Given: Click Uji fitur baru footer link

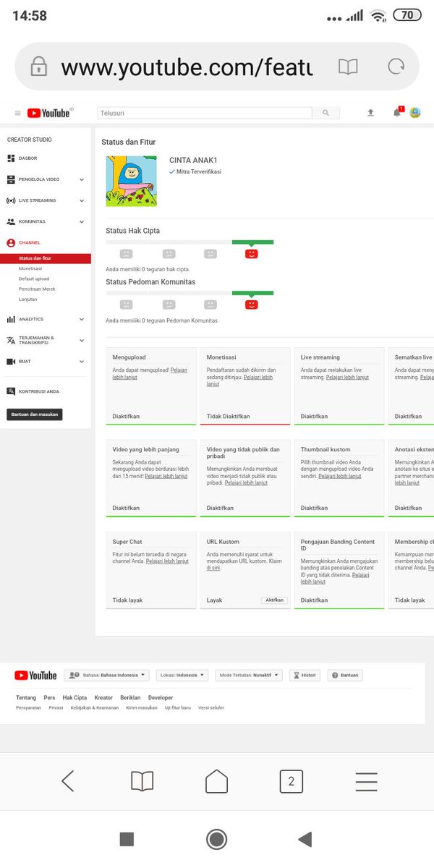Looking at the screenshot, I should click(177, 708).
